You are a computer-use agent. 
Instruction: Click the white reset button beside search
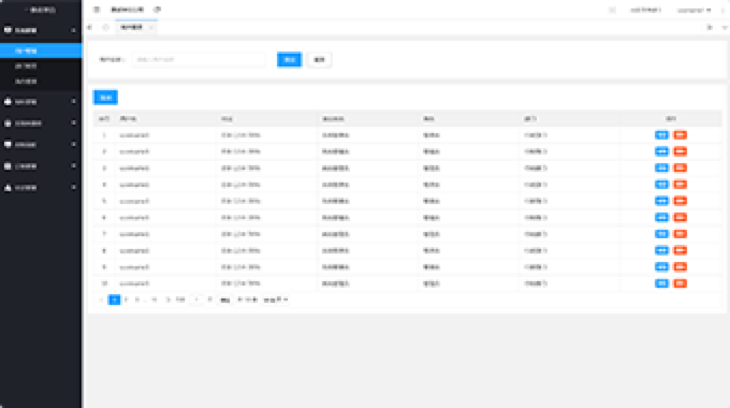coord(319,60)
